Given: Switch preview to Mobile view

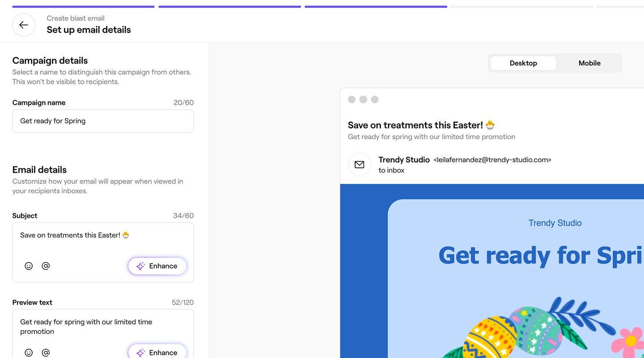Looking at the screenshot, I should tap(589, 63).
